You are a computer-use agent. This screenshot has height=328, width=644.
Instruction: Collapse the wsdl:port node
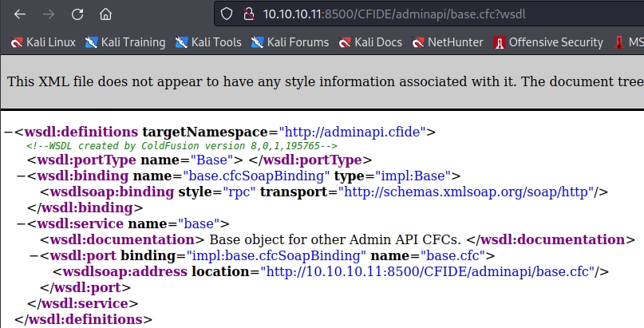(x=34, y=256)
